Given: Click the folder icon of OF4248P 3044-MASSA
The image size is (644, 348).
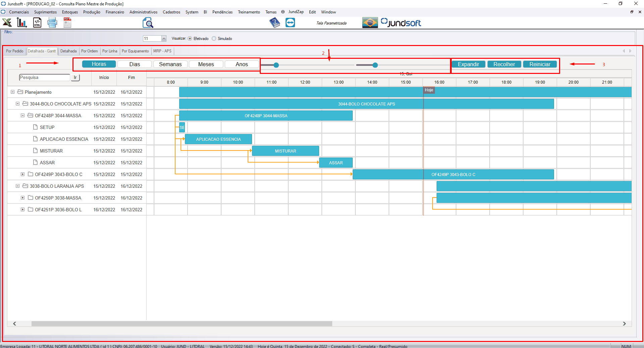Looking at the screenshot, I should 30,115.
